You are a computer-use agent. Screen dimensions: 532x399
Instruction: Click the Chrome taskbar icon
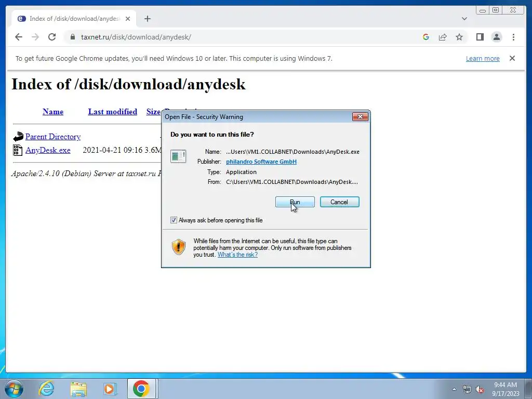click(141, 389)
